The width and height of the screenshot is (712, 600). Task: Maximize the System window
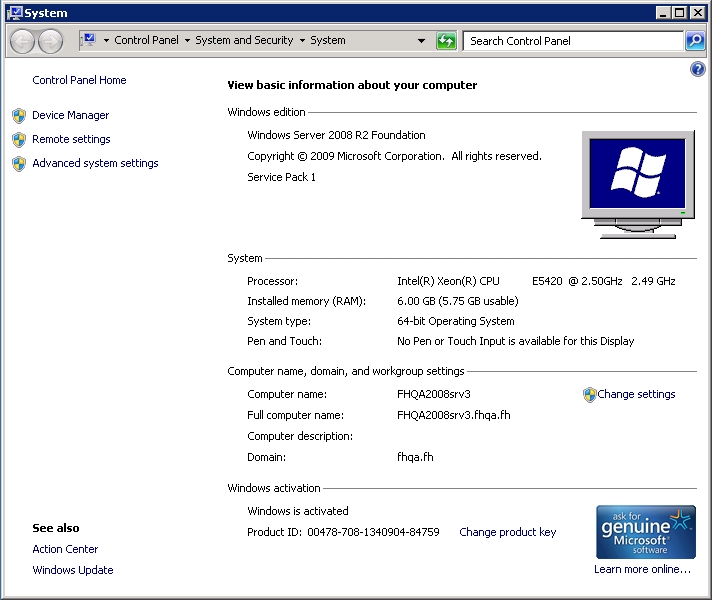click(x=680, y=13)
